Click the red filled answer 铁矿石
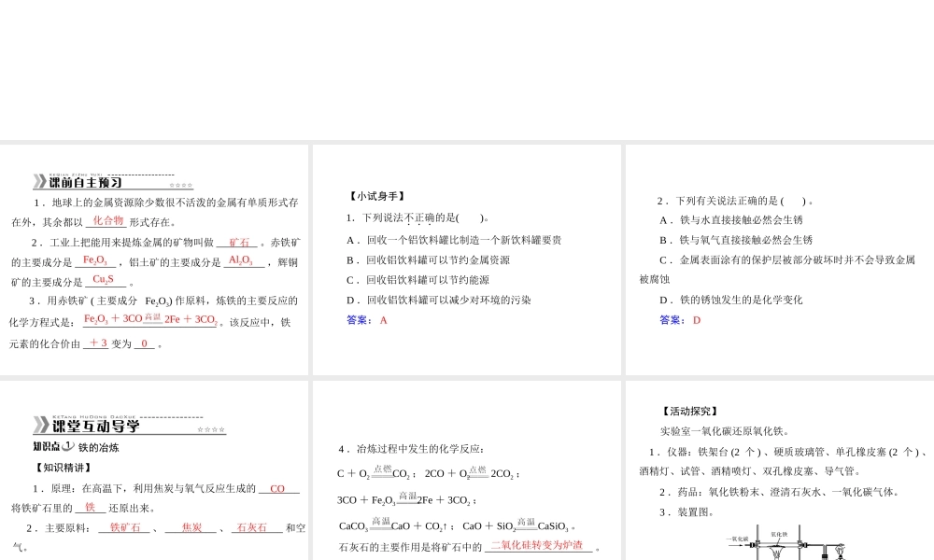The width and height of the screenshot is (934, 560). pyautogui.click(x=125, y=527)
